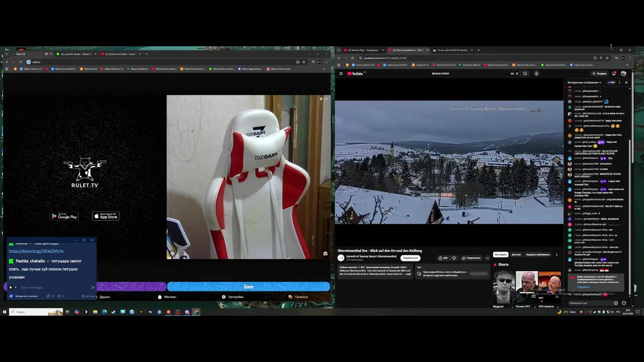Click the heart reaction in YouTube chat
The height and width of the screenshot is (362, 644).
click(624, 303)
